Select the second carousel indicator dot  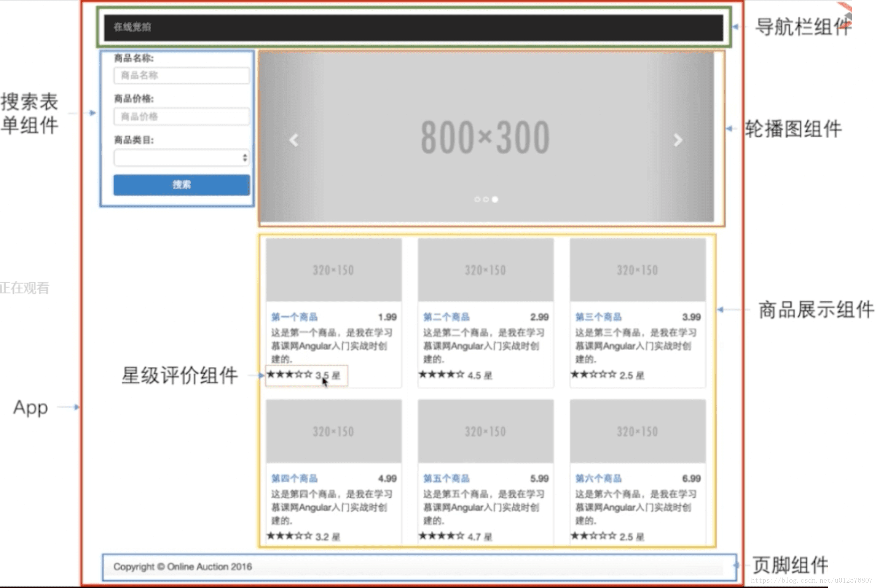486,199
